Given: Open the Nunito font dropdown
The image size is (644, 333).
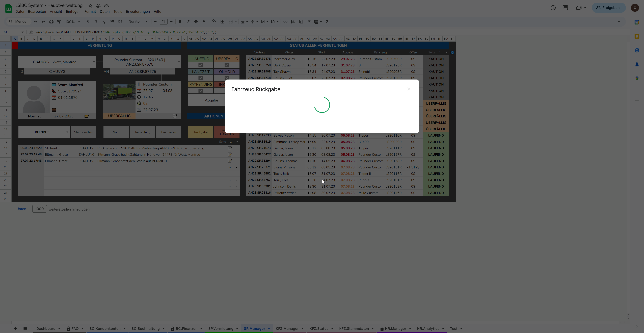Looking at the screenshot, I should tap(138, 21).
